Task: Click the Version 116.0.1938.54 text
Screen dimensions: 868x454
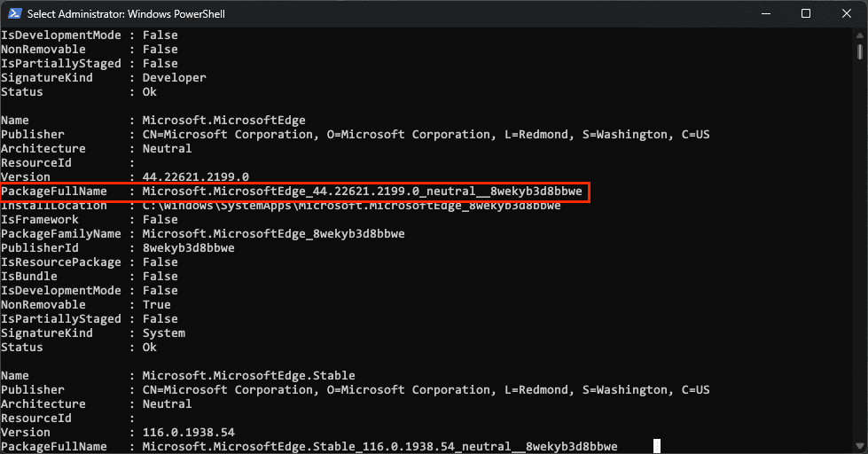Action: coord(188,433)
